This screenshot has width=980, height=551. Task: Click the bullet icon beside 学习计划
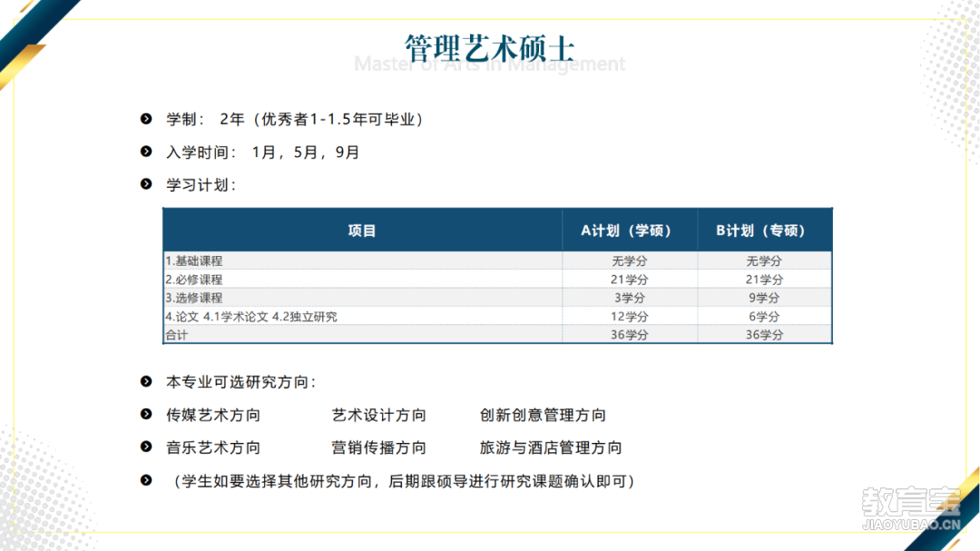point(146,184)
